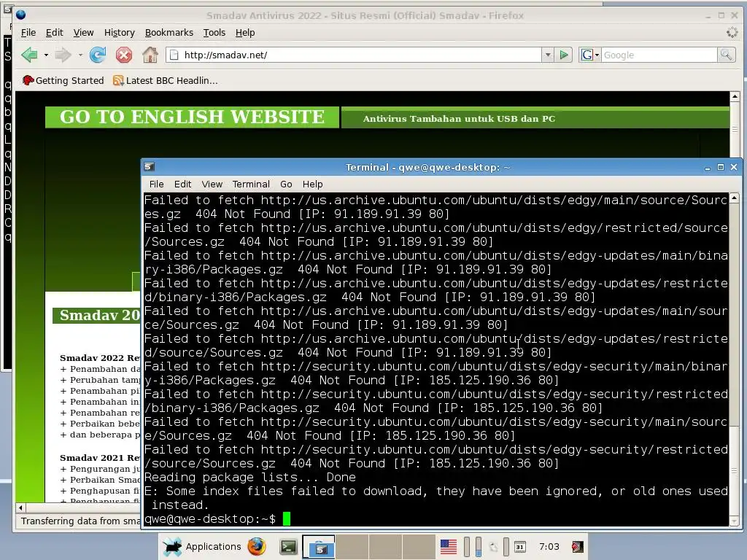747x560 pixels.
Task: Click Firefox Back arrow button
Action: pyautogui.click(x=29, y=55)
